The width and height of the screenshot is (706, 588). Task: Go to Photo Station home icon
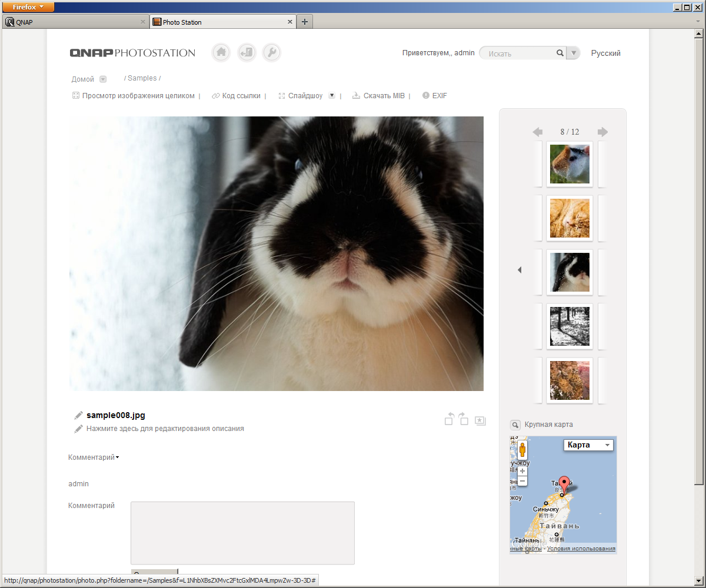[x=221, y=52]
